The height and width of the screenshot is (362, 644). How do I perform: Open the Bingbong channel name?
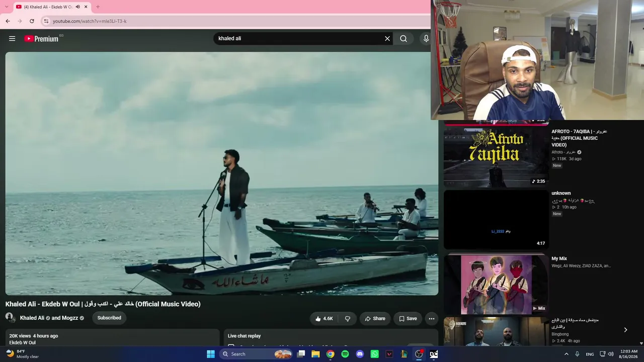click(x=560, y=334)
